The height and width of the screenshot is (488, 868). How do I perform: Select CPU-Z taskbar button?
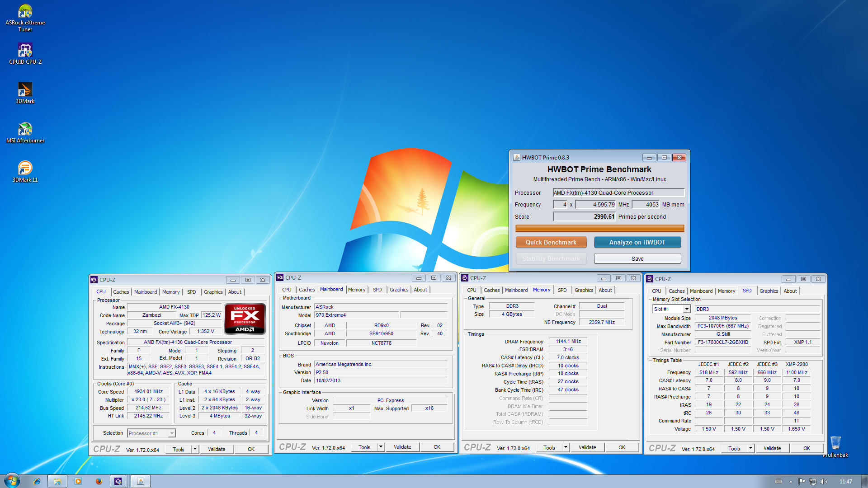coord(118,481)
